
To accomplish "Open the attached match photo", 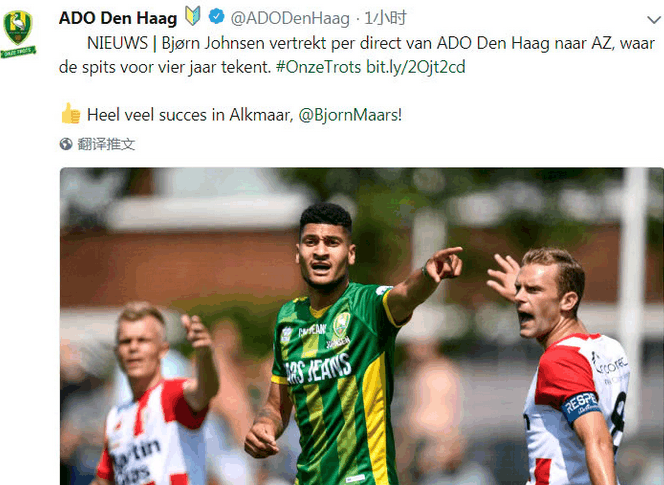I will 362,326.
